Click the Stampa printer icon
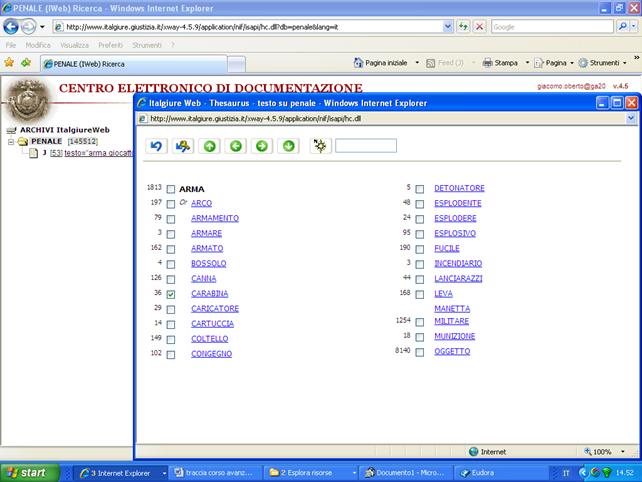 pos(487,63)
